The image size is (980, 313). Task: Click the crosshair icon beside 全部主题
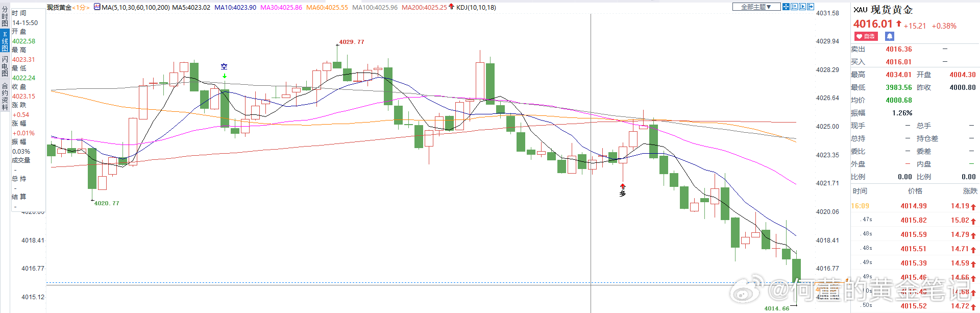tap(786, 7)
